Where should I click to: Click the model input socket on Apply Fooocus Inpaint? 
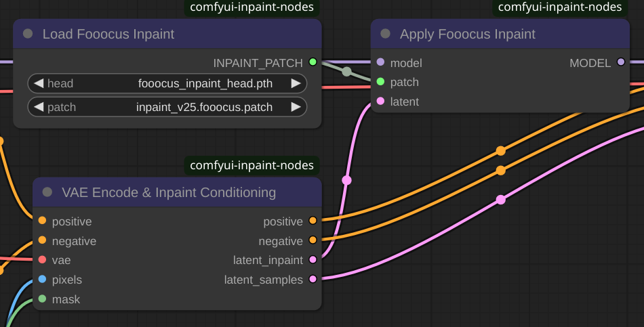pos(381,62)
